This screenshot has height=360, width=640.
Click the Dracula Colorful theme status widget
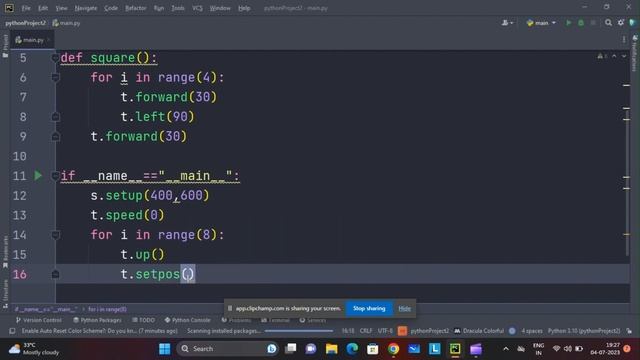[x=479, y=331]
